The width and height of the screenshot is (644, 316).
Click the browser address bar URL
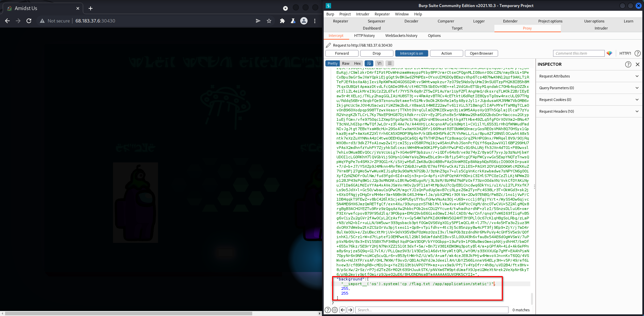pos(95,21)
